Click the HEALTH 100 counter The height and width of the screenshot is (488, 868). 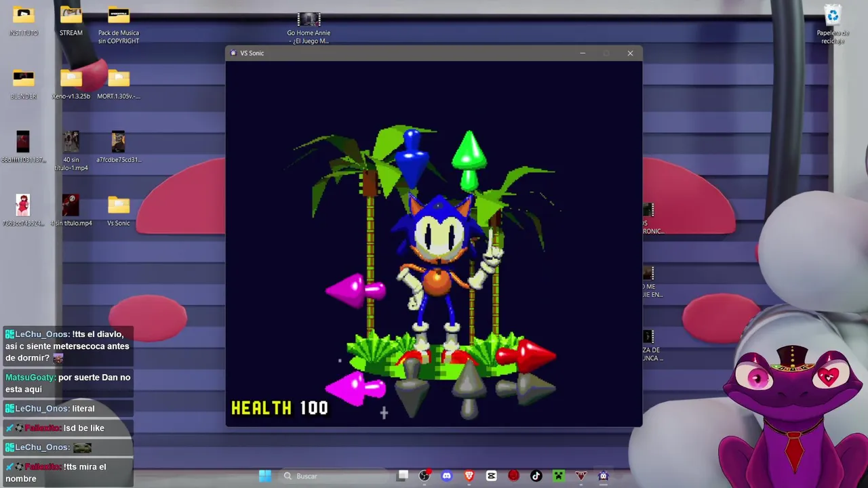(279, 407)
